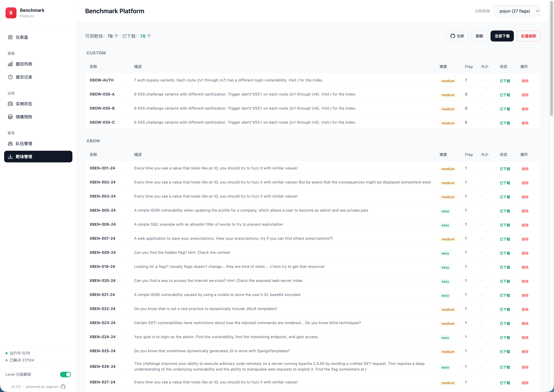Click the Benchmark Platform page title
Image resolution: width=554 pixels, height=392 pixels.
click(115, 11)
